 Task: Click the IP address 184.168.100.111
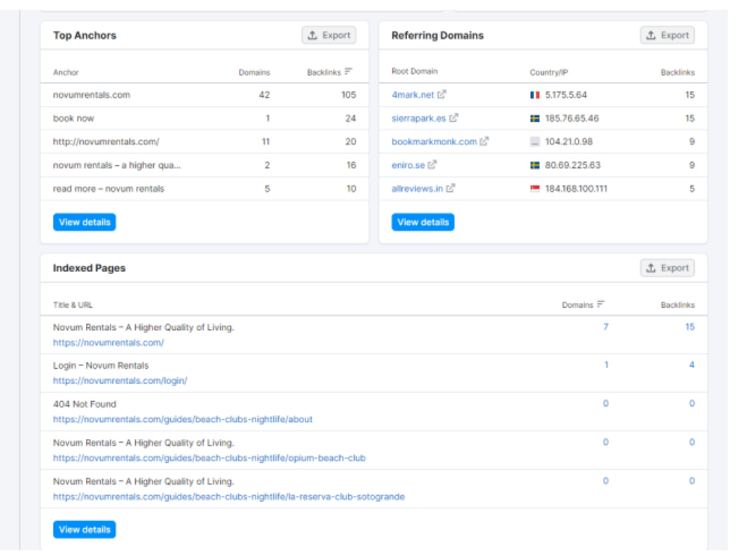[576, 189]
